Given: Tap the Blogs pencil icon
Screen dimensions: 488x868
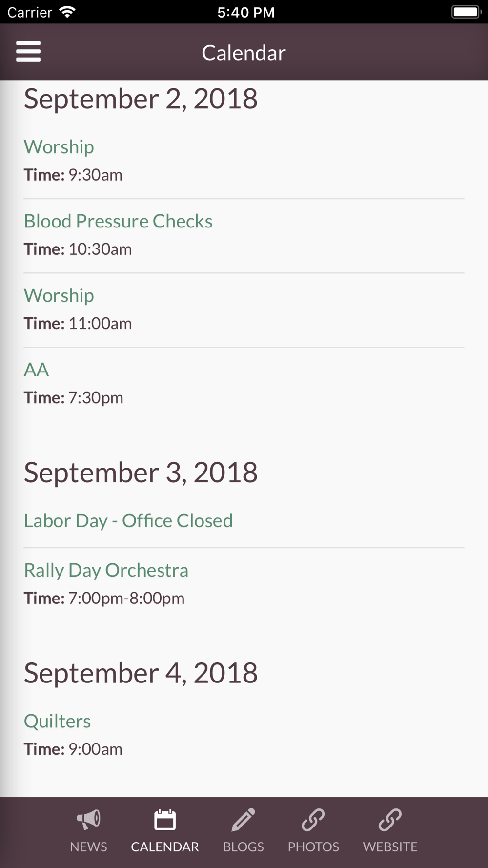Looking at the screenshot, I should (243, 820).
